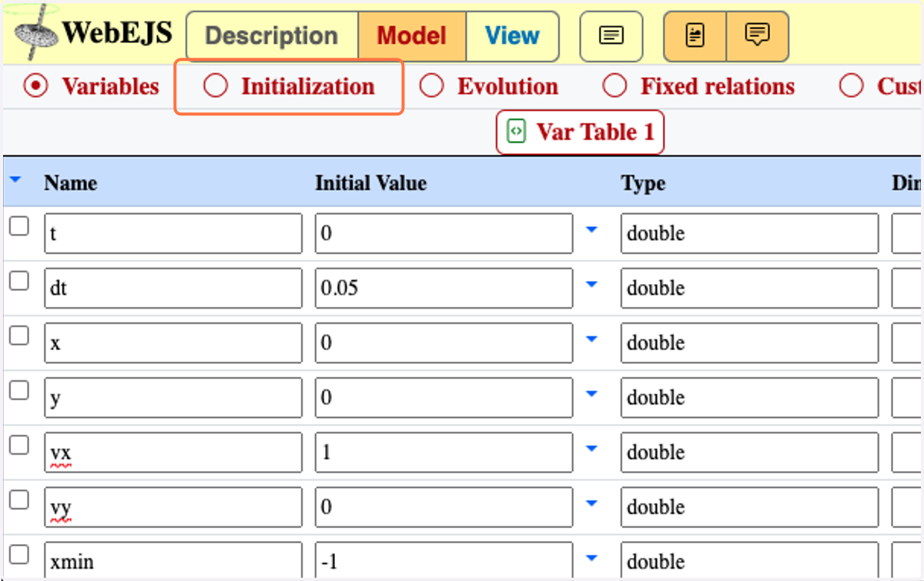
Task: Click the Name field containing dt
Action: coord(173,288)
